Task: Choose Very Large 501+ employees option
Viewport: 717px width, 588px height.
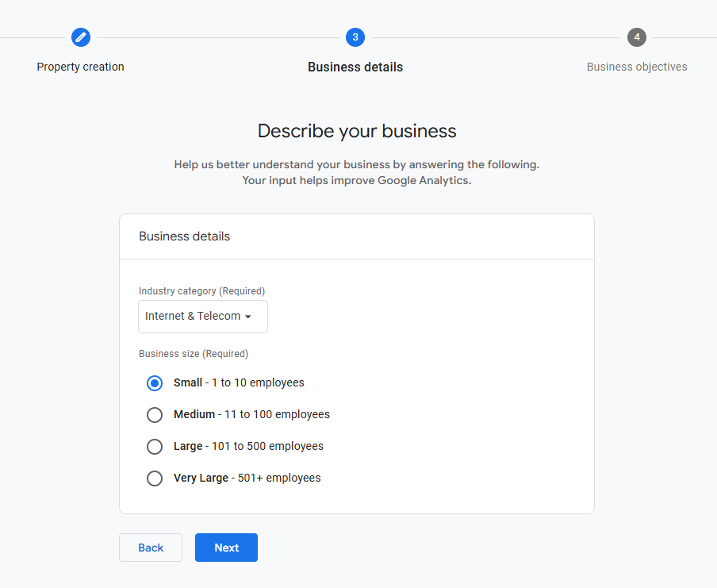Action: (x=155, y=478)
